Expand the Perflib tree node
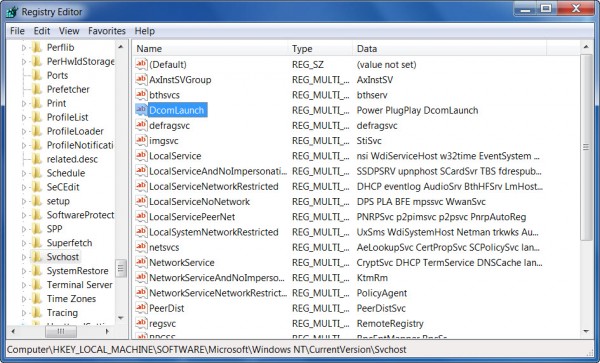 tap(24, 48)
